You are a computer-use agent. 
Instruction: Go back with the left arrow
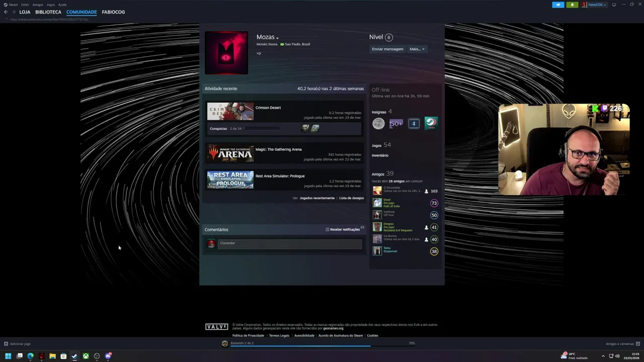pos(6,12)
